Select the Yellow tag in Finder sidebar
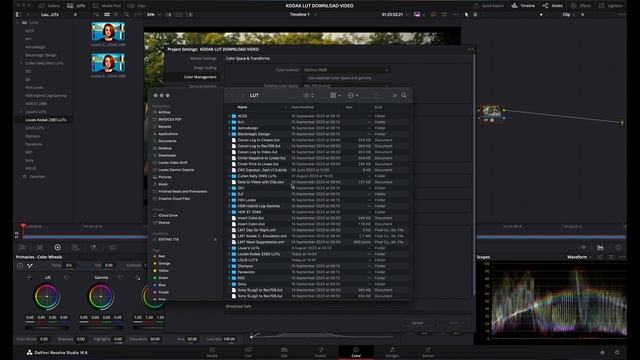The image size is (640, 360). (x=163, y=271)
